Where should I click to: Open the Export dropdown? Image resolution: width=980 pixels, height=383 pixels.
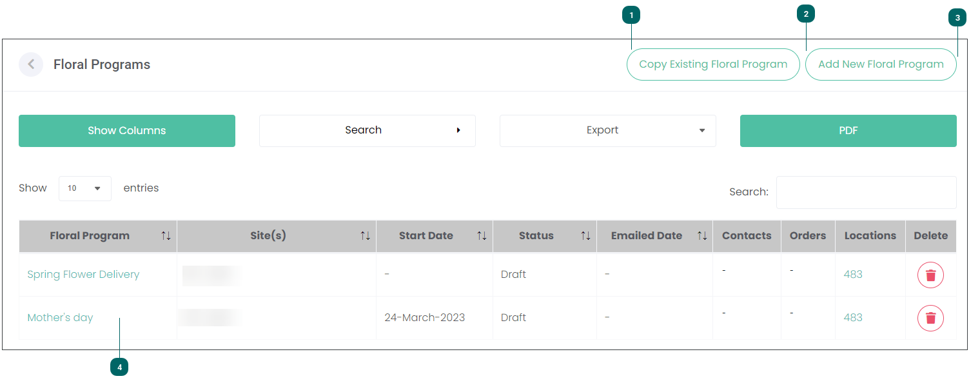(x=608, y=131)
